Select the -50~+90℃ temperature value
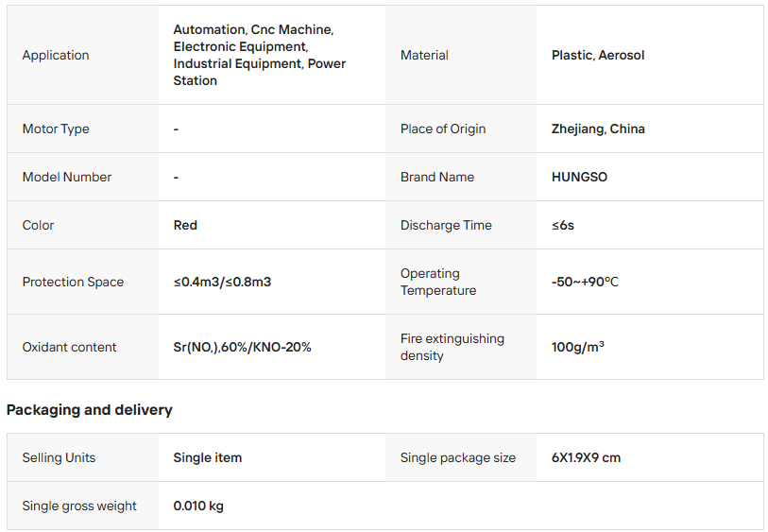Image resolution: width=768 pixels, height=532 pixels. pyautogui.click(x=585, y=282)
